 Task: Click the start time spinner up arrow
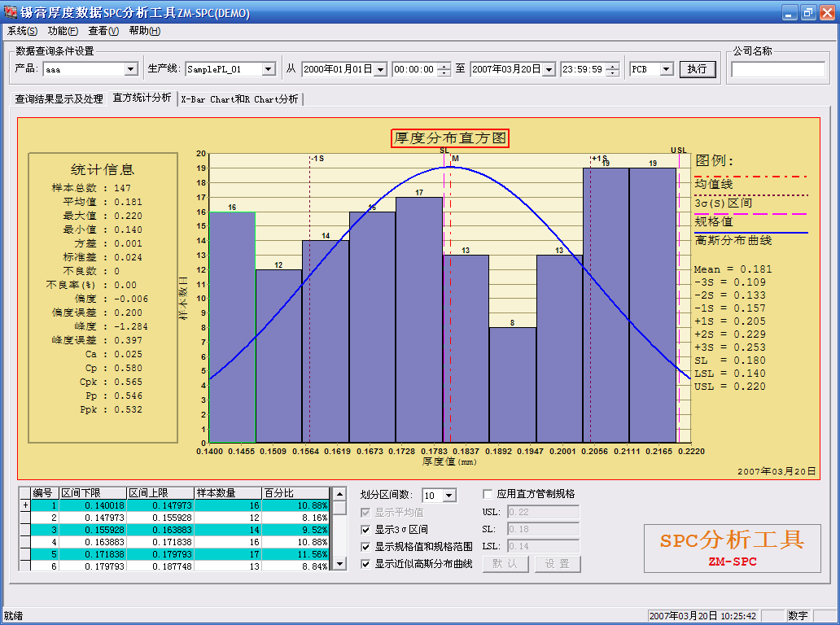(x=444, y=66)
